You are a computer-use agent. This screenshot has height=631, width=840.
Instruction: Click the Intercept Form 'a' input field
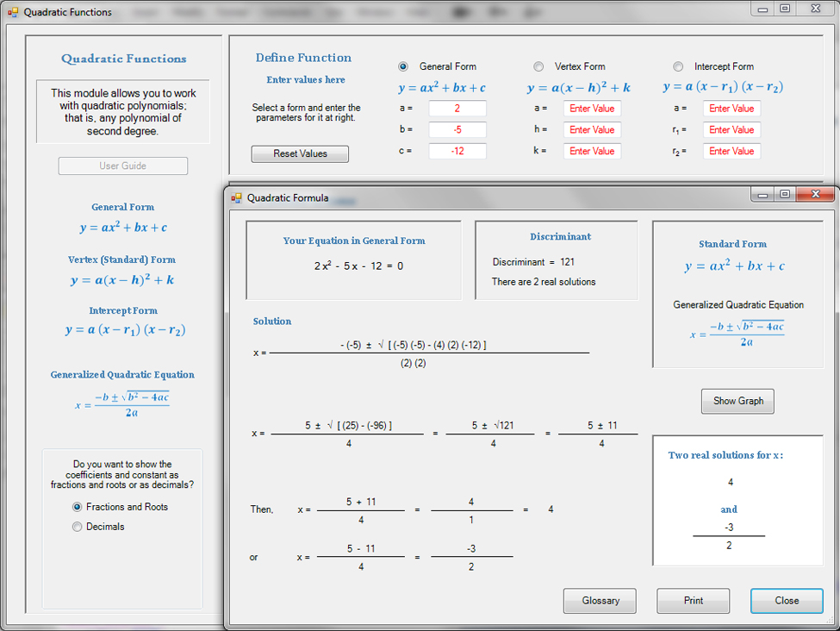[x=731, y=109]
